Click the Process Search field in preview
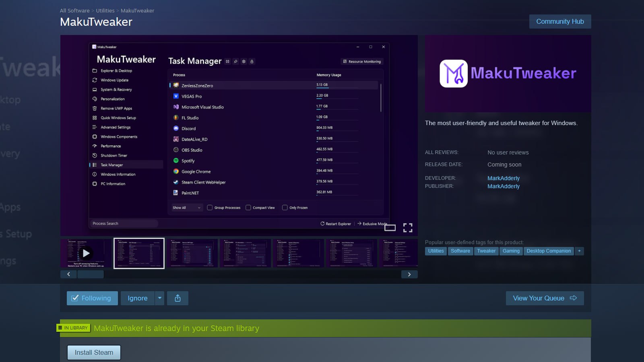This screenshot has width=644, height=362. tap(123, 224)
